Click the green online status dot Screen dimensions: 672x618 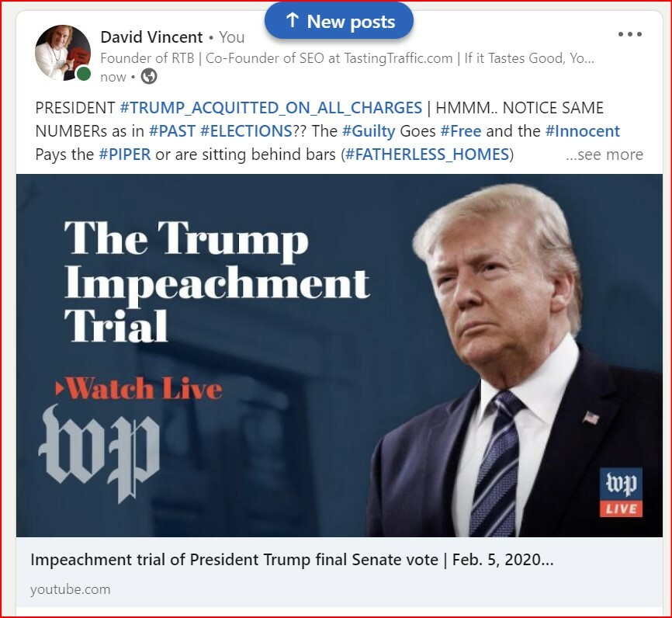(x=84, y=75)
